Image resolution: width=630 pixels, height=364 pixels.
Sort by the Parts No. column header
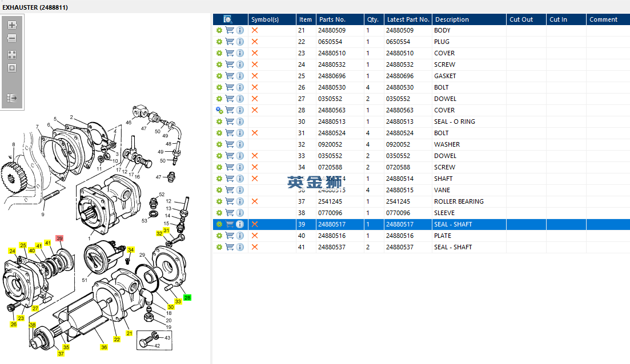pos(340,19)
